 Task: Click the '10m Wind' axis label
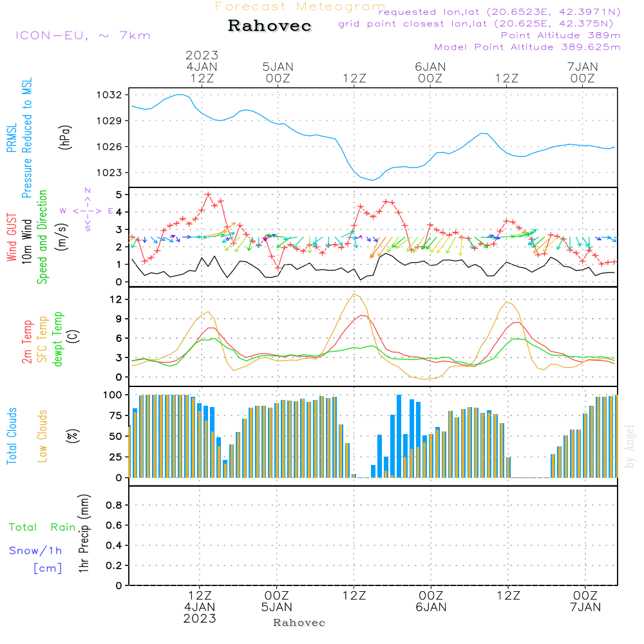coord(26,241)
